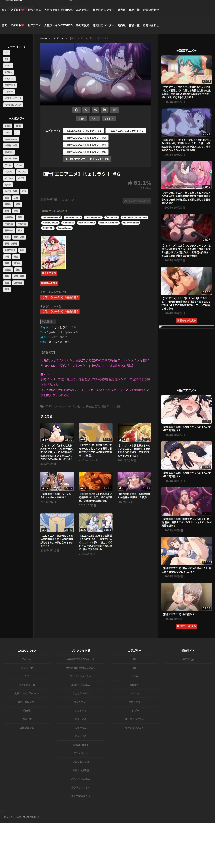Open episode じょしラク！ #4
This screenshot has height=868, width=215.
click(x=86, y=145)
